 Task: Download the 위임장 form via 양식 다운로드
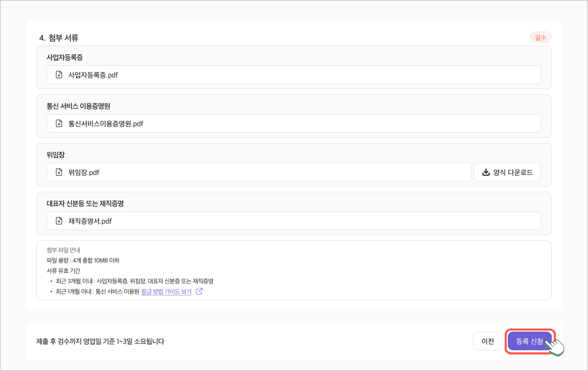click(507, 172)
